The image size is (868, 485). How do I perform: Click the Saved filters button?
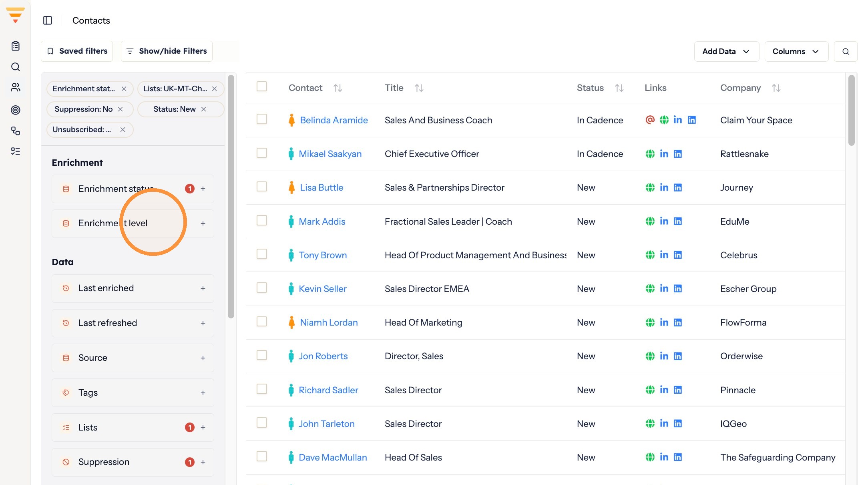tap(77, 51)
